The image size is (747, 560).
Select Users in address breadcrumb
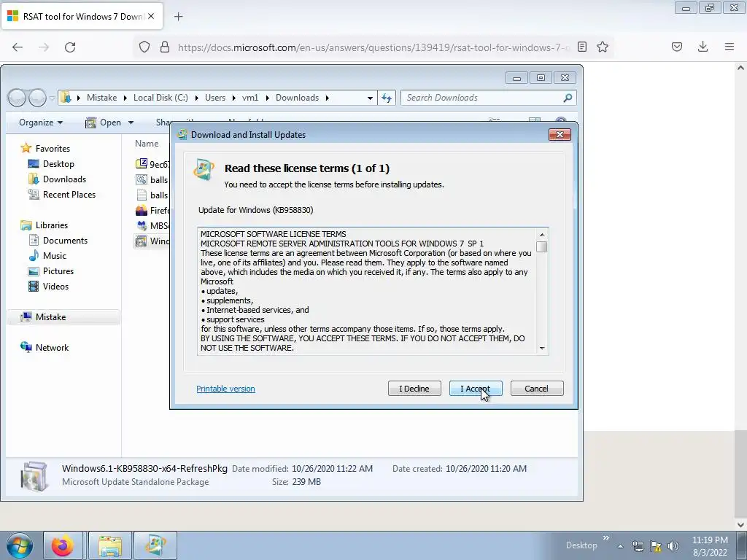click(215, 98)
